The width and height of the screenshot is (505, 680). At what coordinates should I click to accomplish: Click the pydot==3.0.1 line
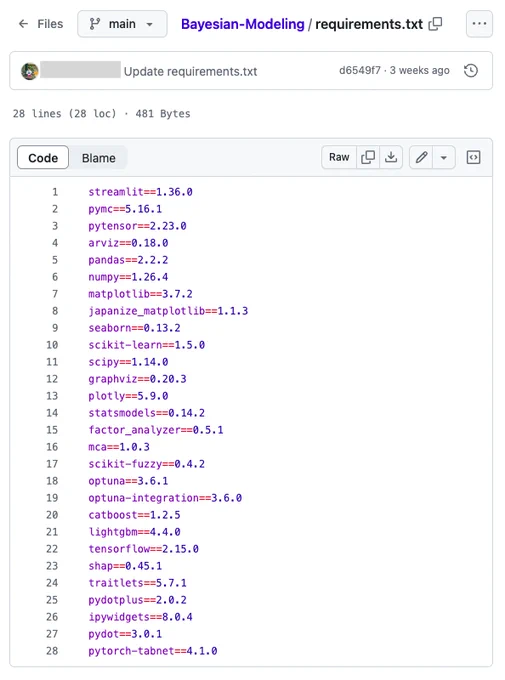(x=125, y=634)
